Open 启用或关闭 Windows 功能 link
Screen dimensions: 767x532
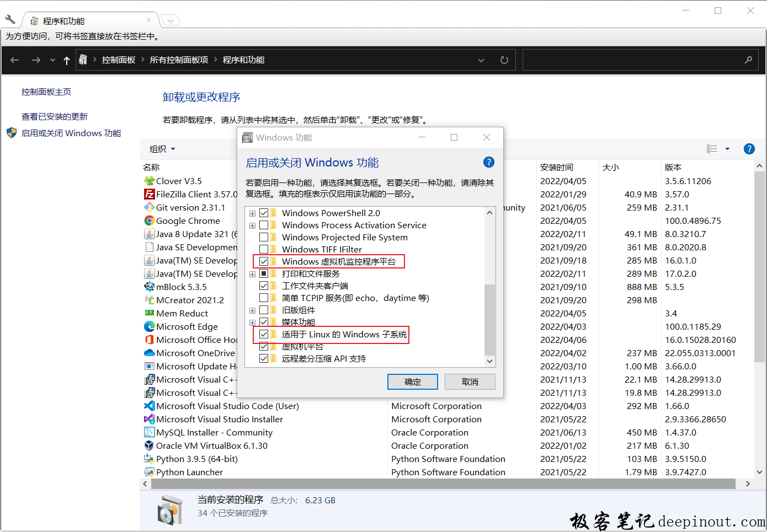tap(71, 133)
